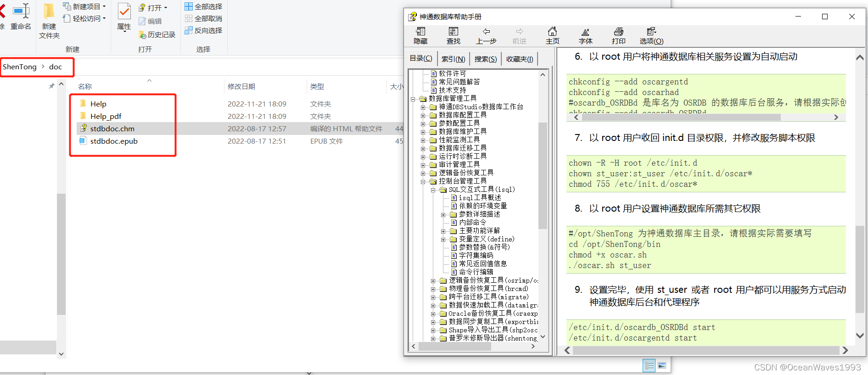Image resolution: width=868 pixels, height=375 pixels.
Task: Click 全部取消 (Select none) in ribbon
Action: point(203,18)
